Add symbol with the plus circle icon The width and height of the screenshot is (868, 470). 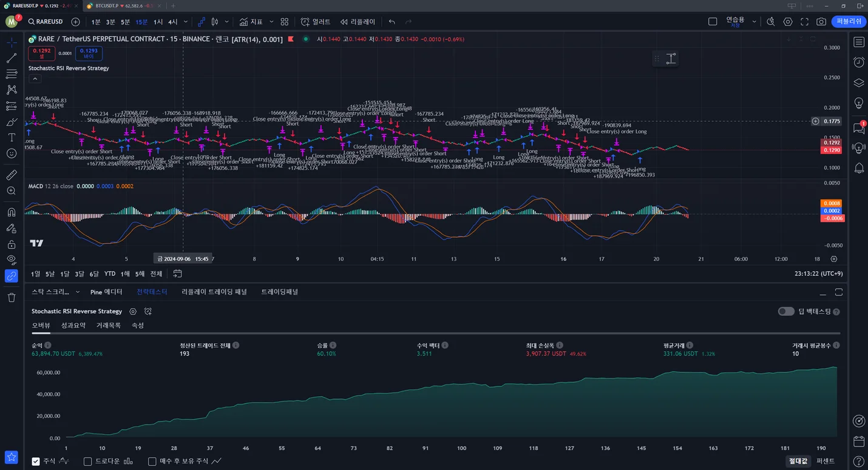[75, 22]
